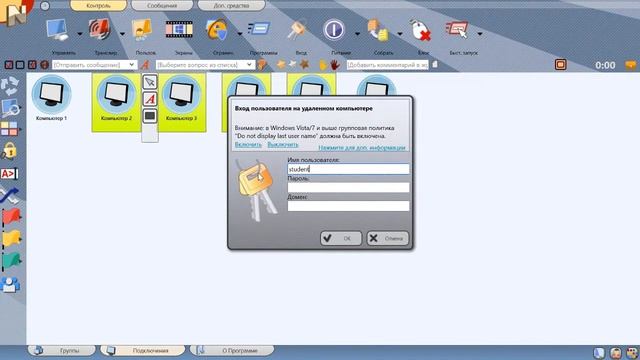Image resolution: width=640 pixels, height=360 pixels.
Task: Click the Блок mouse lock icon
Action: pos(420,30)
